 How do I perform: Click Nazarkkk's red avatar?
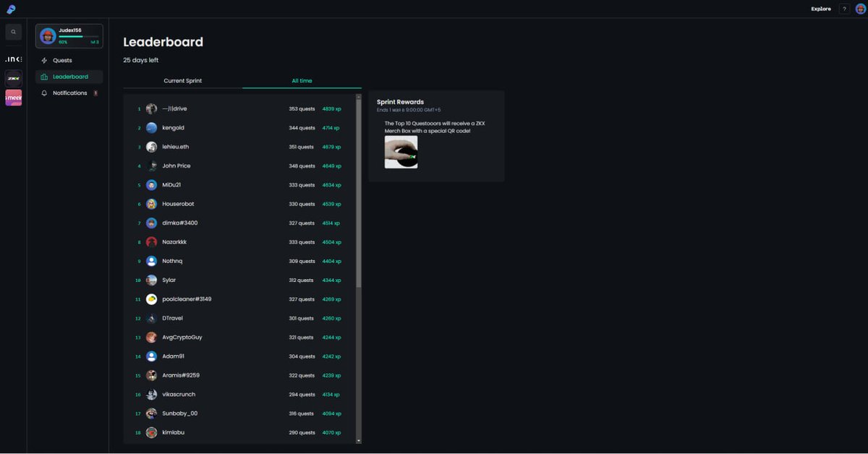click(x=151, y=242)
